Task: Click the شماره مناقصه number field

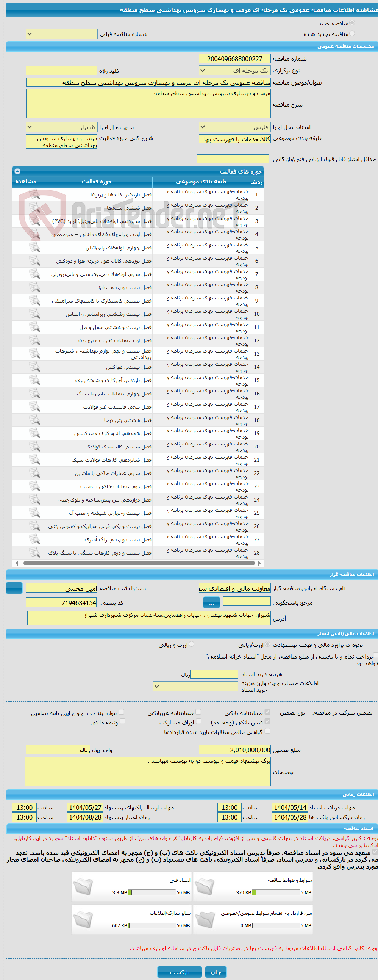Action: tap(235, 59)
